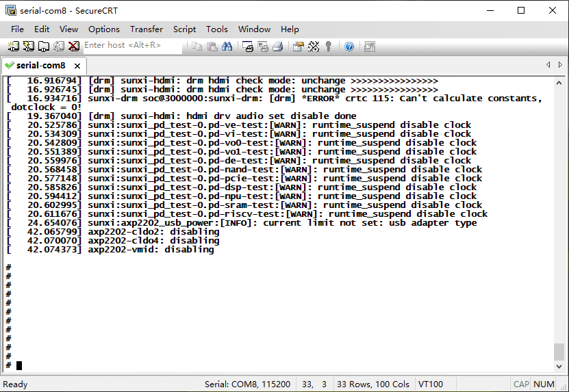Open the Options menu
569x392 pixels.
click(x=104, y=29)
